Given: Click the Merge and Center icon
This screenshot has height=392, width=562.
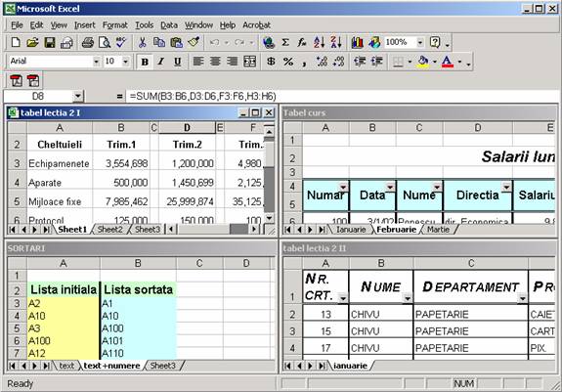Looking at the screenshot, I should (249, 62).
